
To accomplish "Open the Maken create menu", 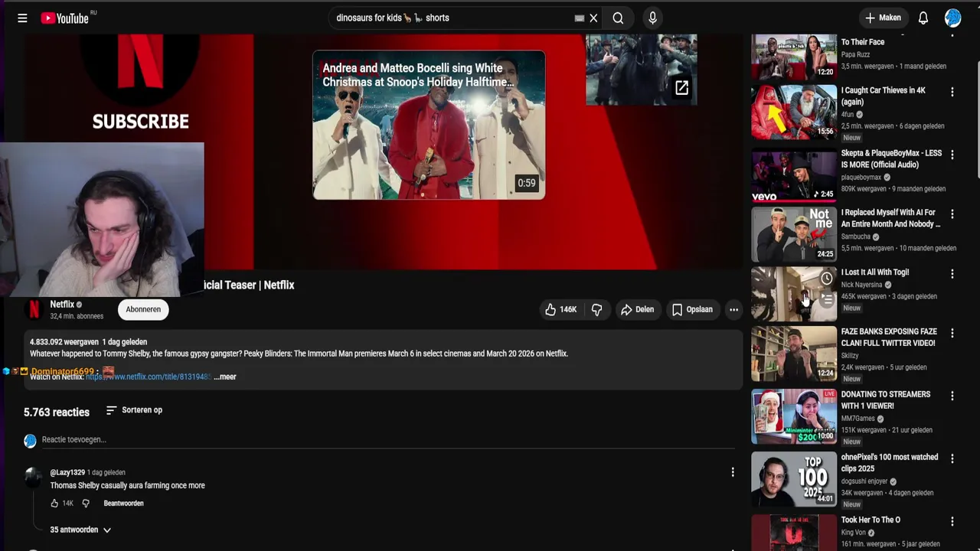I will (883, 18).
